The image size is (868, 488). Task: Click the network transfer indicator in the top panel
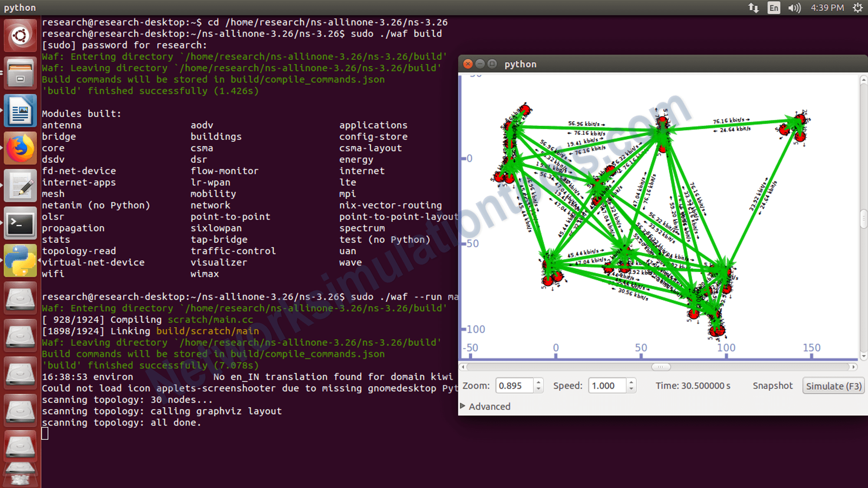(753, 8)
